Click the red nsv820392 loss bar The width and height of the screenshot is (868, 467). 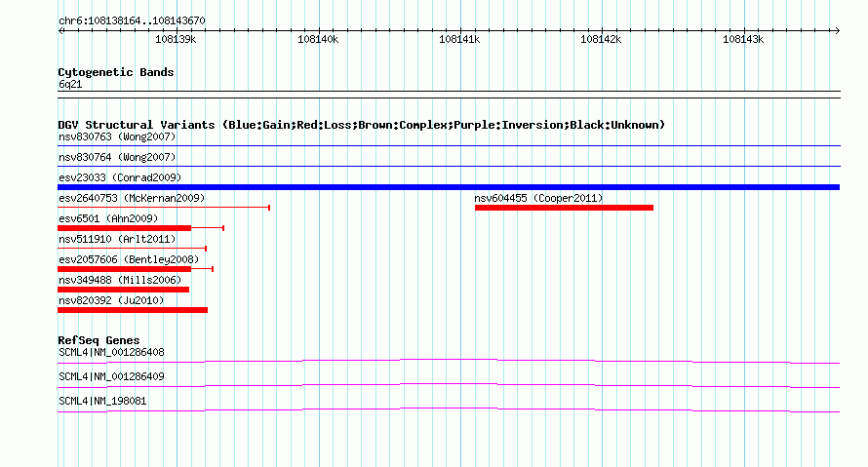[133, 310]
